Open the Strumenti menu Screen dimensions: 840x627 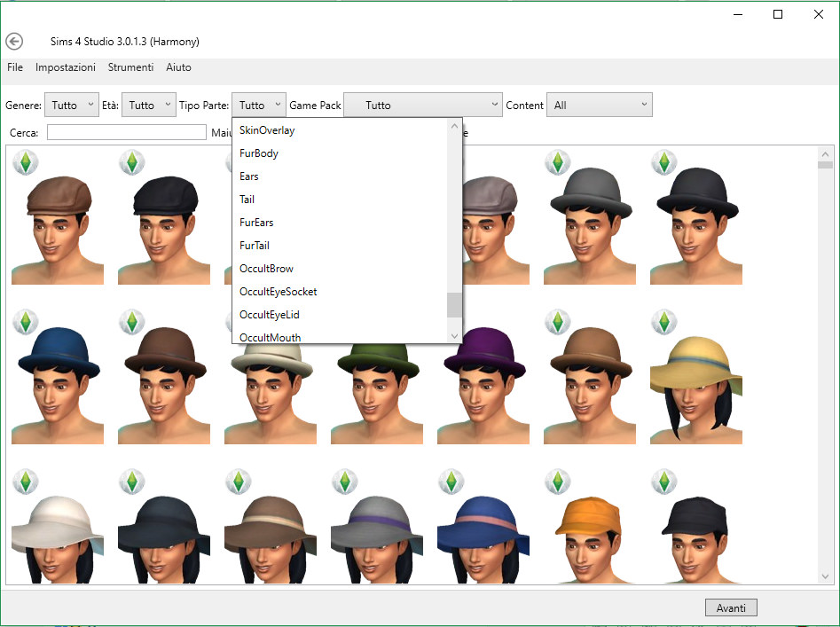(130, 67)
